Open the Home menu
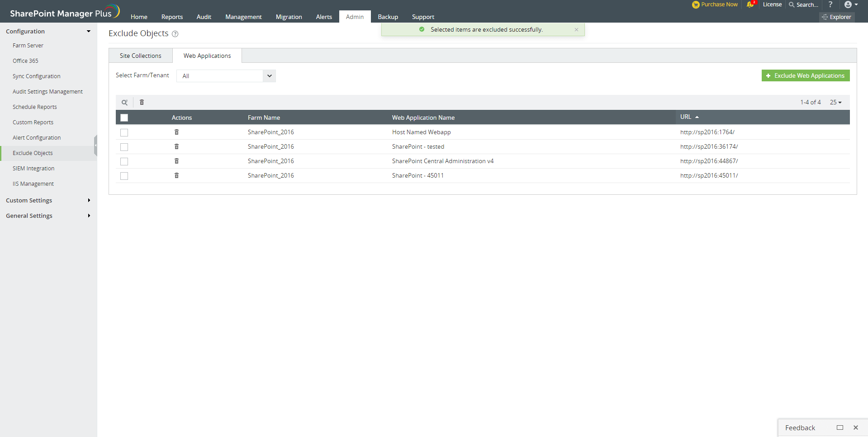This screenshot has width=868, height=437. [139, 17]
